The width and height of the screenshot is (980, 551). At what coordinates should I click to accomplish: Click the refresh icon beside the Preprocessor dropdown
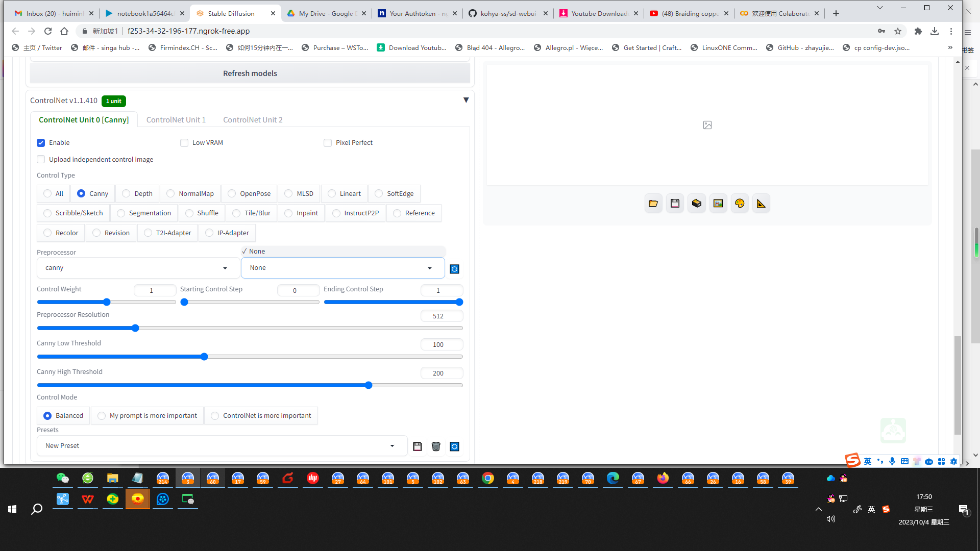pyautogui.click(x=454, y=268)
